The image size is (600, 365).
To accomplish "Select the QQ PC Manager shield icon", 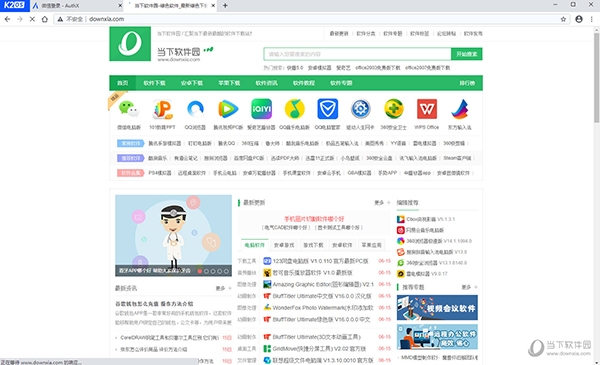I will pos(328,109).
